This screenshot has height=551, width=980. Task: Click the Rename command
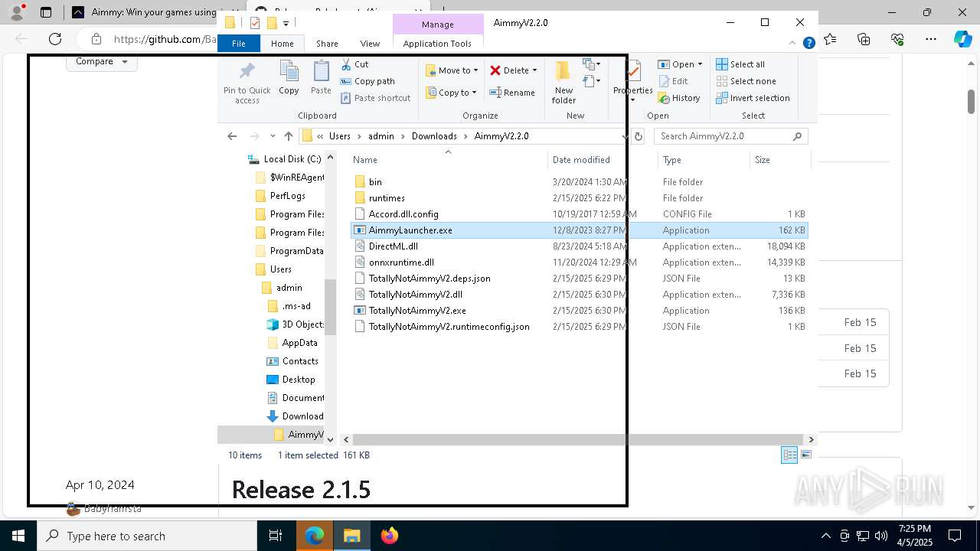pyautogui.click(x=512, y=93)
